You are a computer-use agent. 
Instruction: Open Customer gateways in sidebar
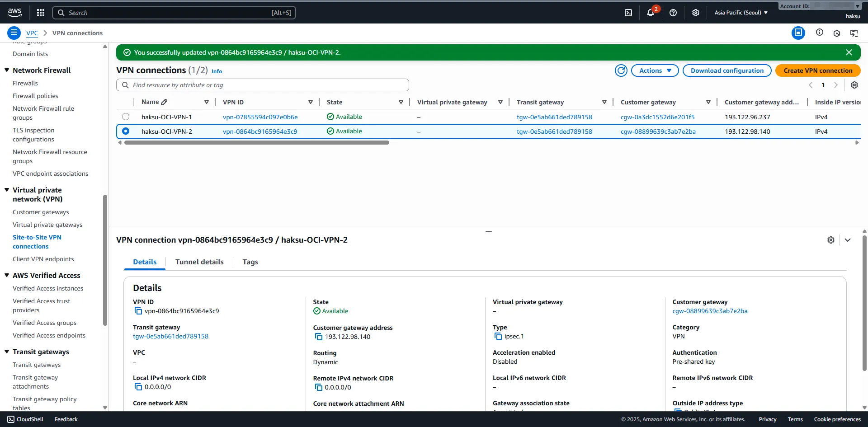click(x=41, y=212)
